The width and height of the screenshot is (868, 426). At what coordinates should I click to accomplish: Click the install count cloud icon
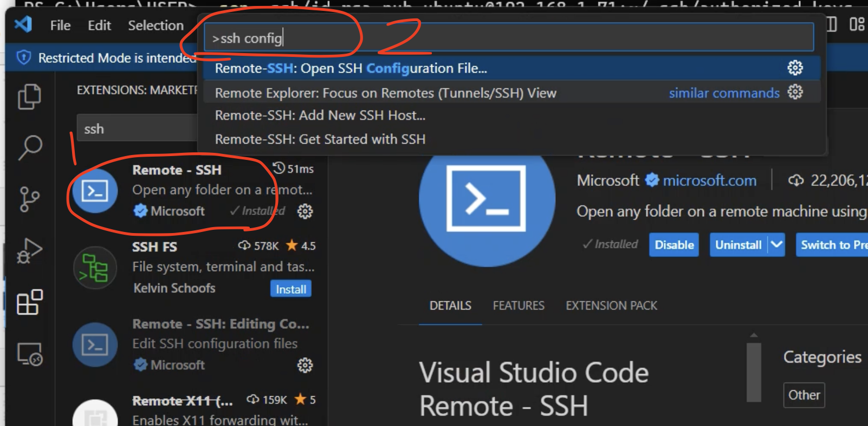pos(796,180)
